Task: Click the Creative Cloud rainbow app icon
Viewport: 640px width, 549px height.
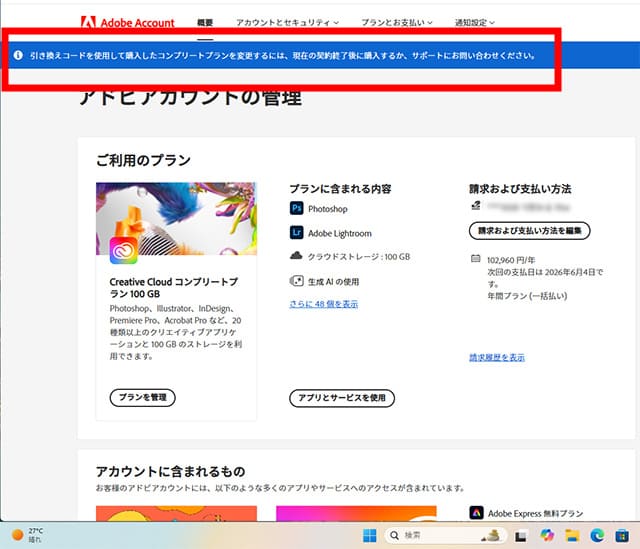Action: (123, 251)
